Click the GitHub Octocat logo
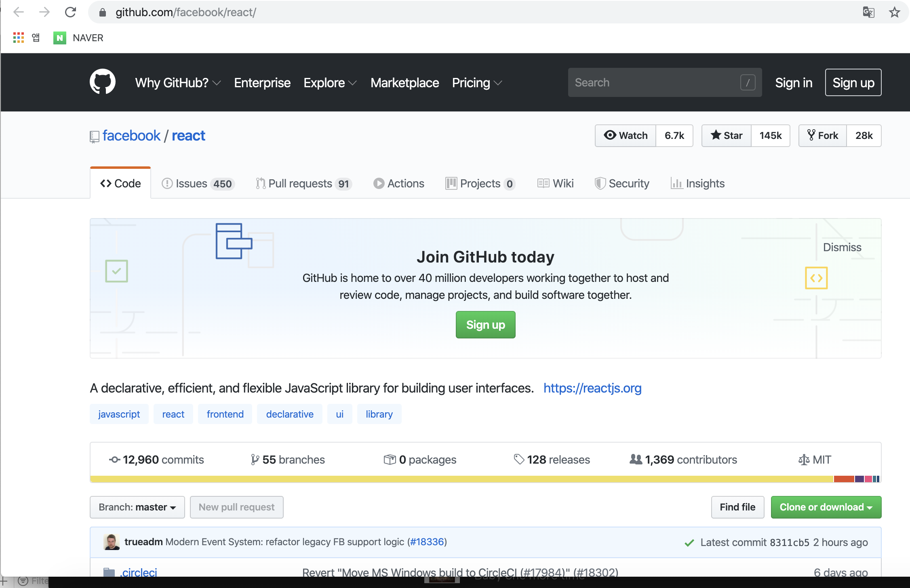Screen dimensions: 910x588 point(102,82)
